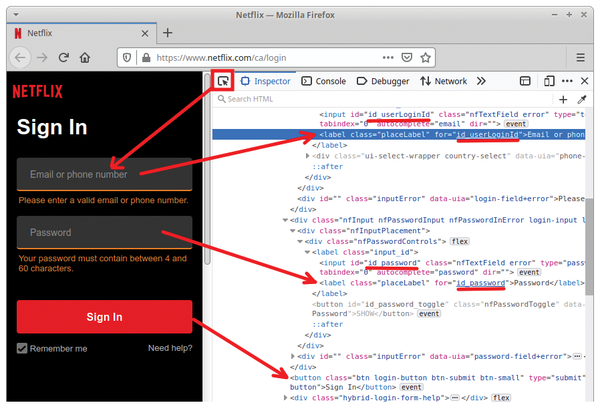The width and height of the screenshot is (600, 409).
Task: Collapse the nfPasswordControls div node
Action: pyautogui.click(x=300, y=241)
